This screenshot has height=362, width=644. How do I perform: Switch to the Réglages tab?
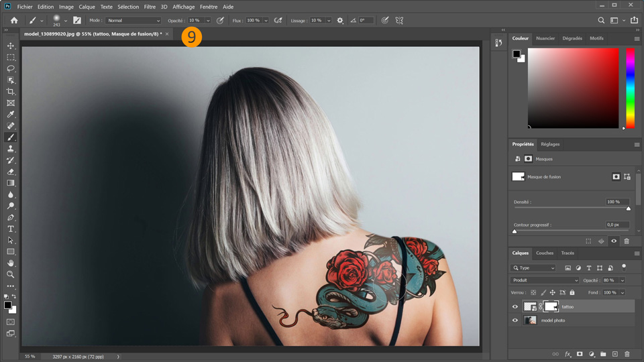click(550, 144)
